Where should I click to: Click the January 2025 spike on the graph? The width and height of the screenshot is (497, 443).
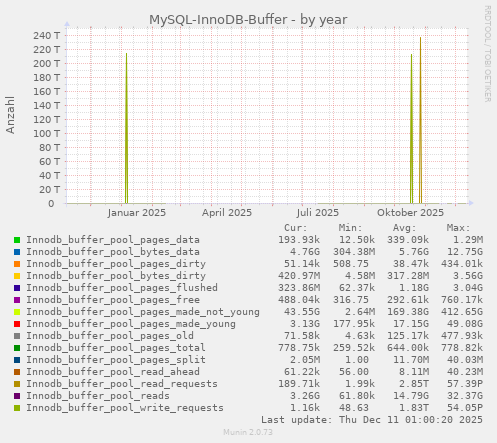[126, 128]
